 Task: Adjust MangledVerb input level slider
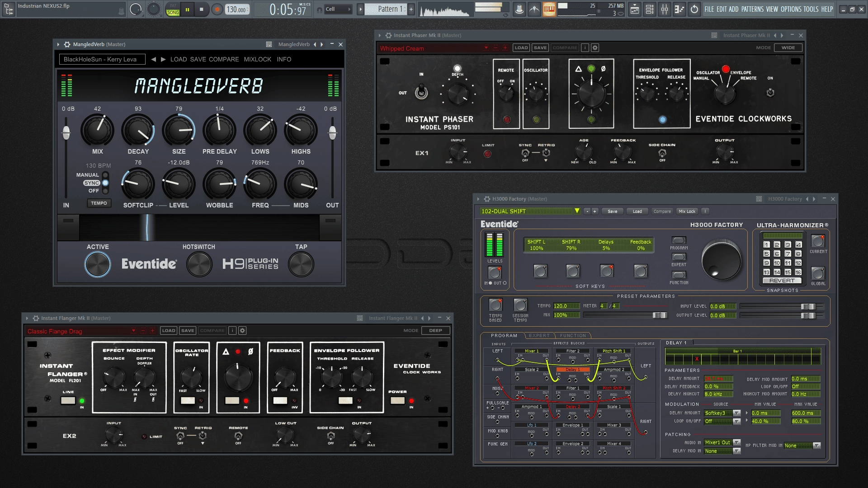pyautogui.click(x=66, y=133)
